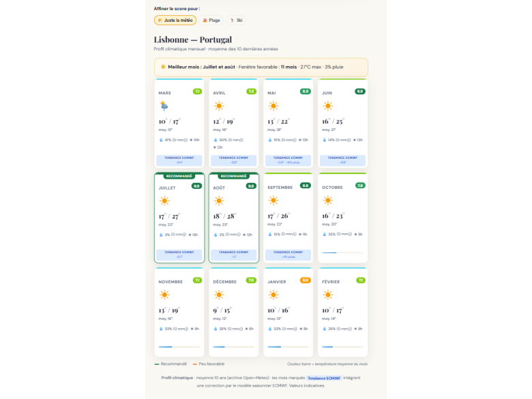Click the rainy cloud icon for Mars
This screenshot has height=399, width=532.
click(x=164, y=106)
